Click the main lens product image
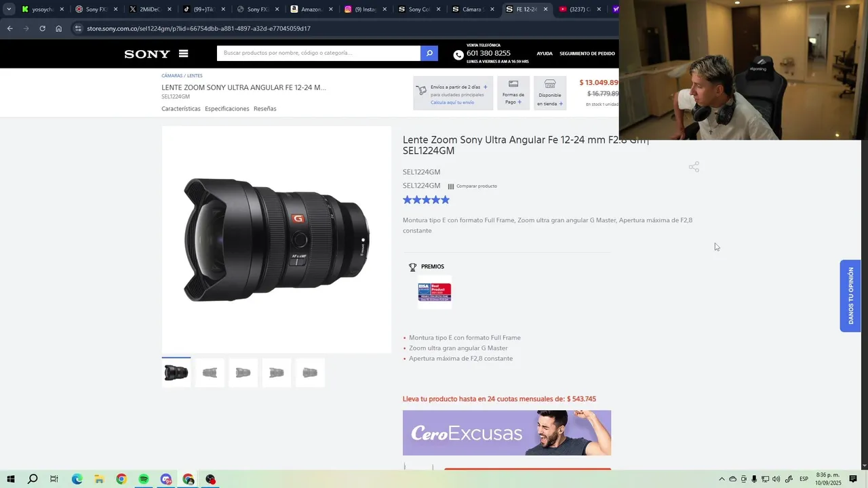Viewport: 868px width, 488px height. tap(277, 240)
